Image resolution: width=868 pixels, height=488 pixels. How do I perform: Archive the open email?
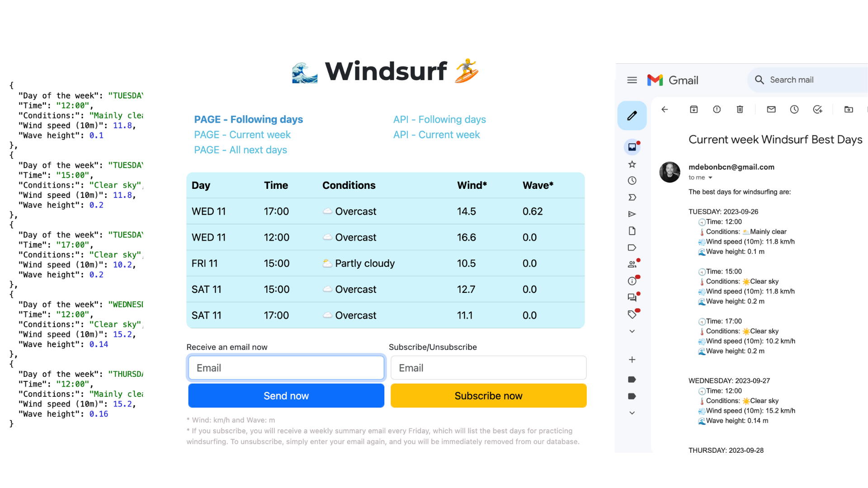tap(693, 109)
